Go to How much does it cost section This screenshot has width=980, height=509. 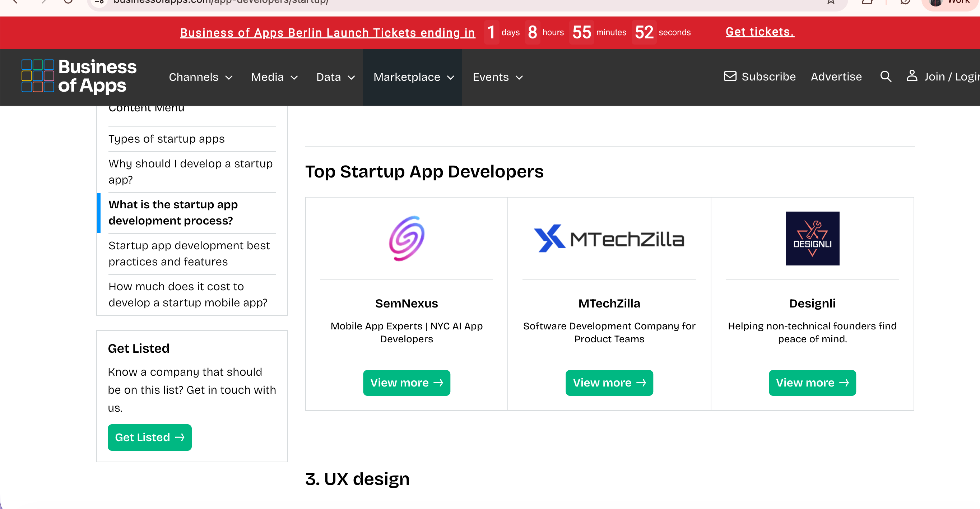click(x=188, y=295)
